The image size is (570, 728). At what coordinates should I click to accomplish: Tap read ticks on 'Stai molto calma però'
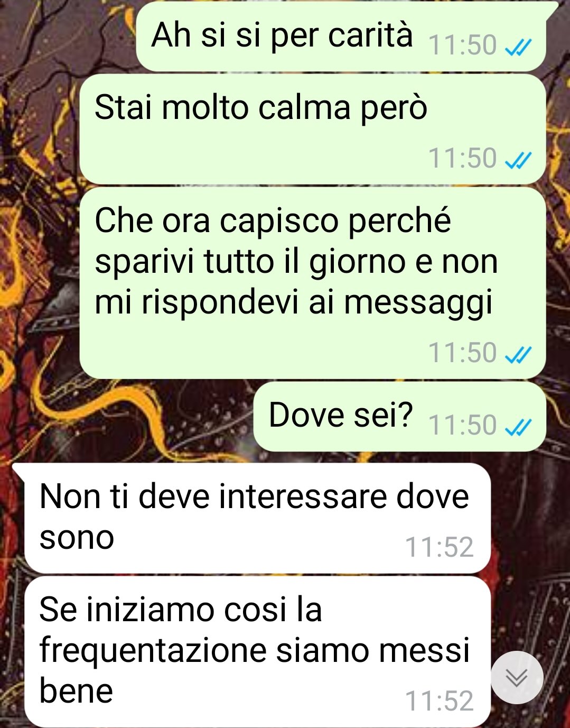coord(518,160)
